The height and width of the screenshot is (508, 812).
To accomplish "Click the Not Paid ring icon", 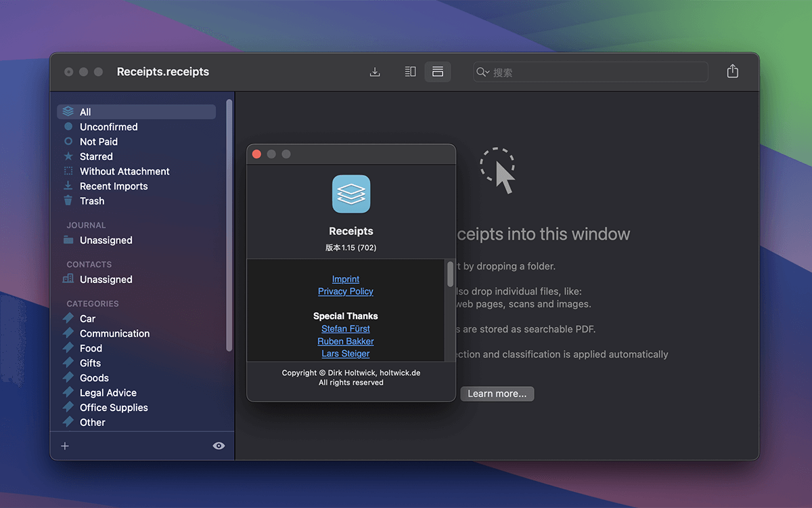I will (68, 142).
